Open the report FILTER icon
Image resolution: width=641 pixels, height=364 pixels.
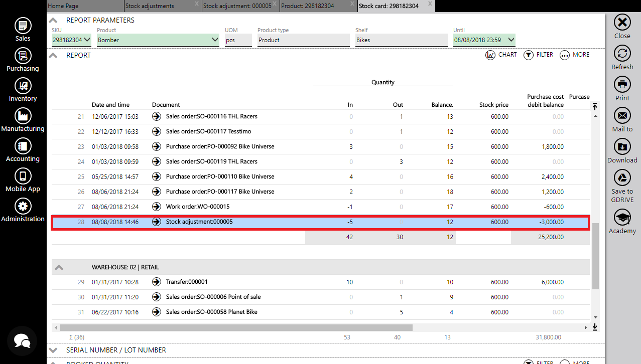pos(529,55)
